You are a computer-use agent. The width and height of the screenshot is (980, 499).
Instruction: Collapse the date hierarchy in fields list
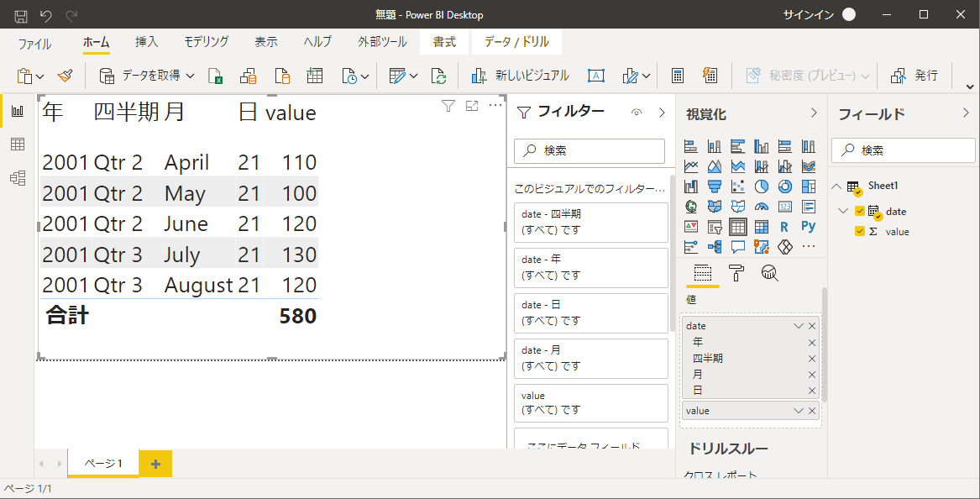point(843,212)
